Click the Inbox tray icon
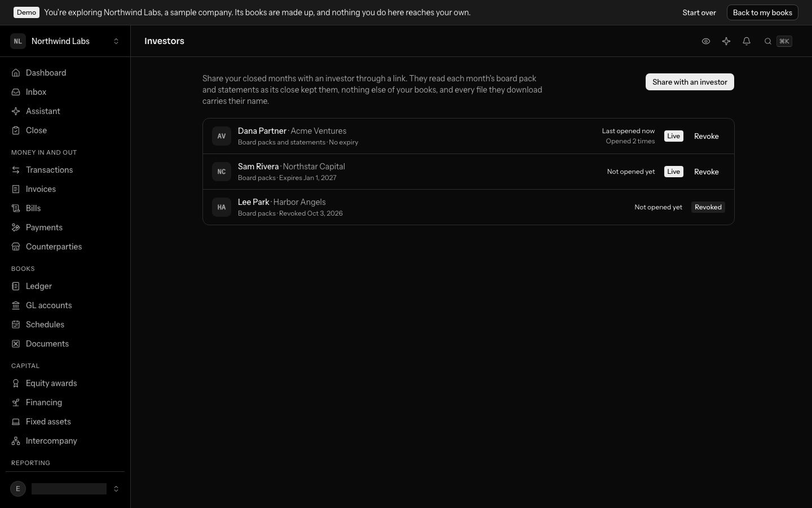Screen dimensions: 812x508 click(16, 92)
